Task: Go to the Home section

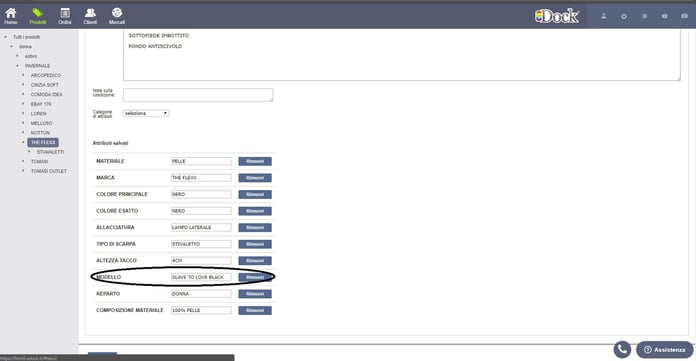Action: click(11, 16)
